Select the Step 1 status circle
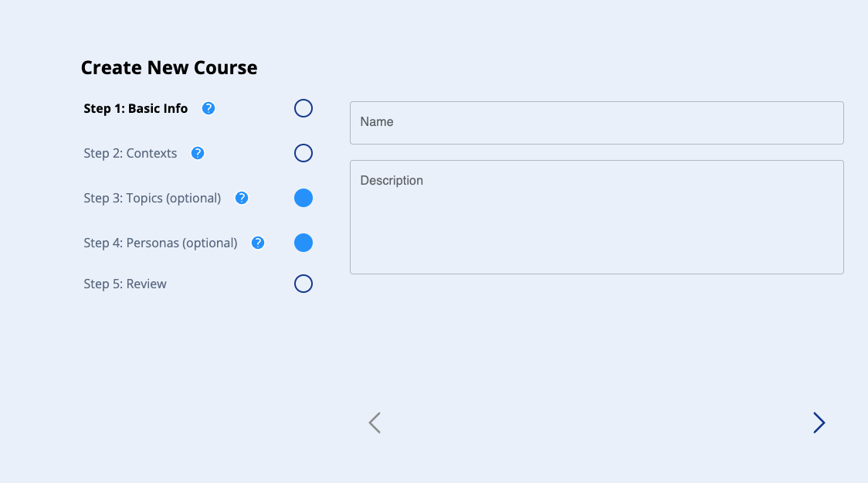Image resolution: width=868 pixels, height=483 pixels. [303, 108]
